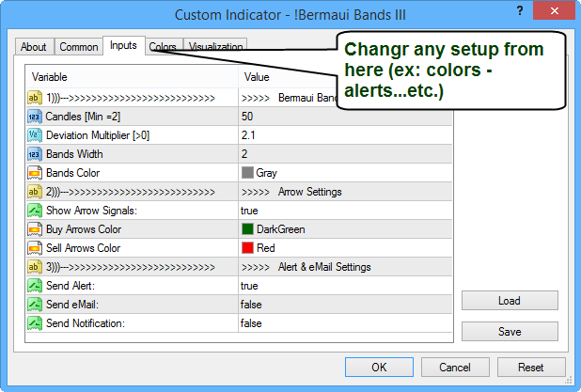Pick the DarkGreen Buy Arrows swatch
Screen dimensions: 581x392
(x=248, y=229)
